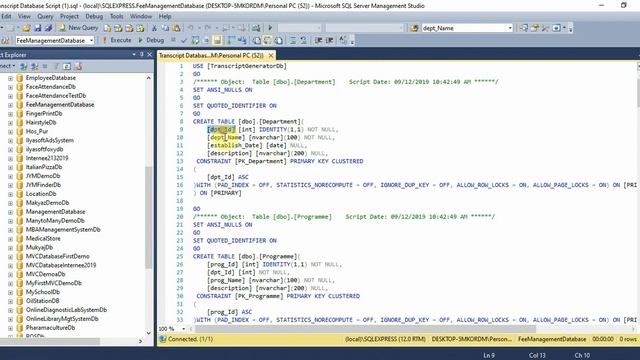The image size is (640, 360).
Task: Click the Paste icon in the toolbar
Action: pyautogui.click(x=176, y=28)
